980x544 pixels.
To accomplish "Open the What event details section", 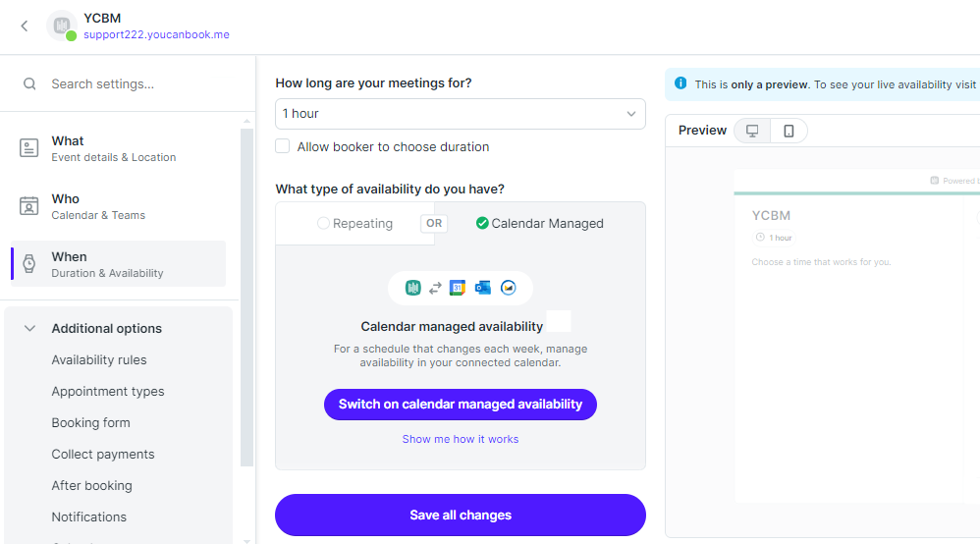I will 113,148.
